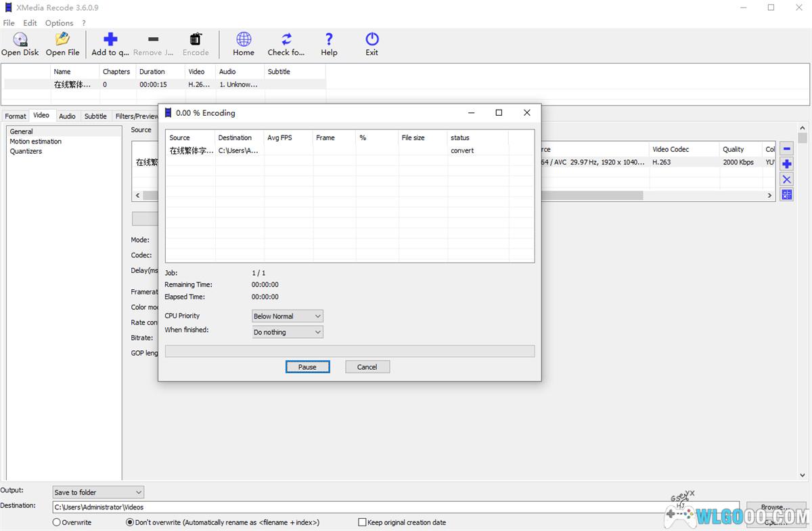Switch to the Audio tab
The width and height of the screenshot is (812, 531).
(x=67, y=116)
